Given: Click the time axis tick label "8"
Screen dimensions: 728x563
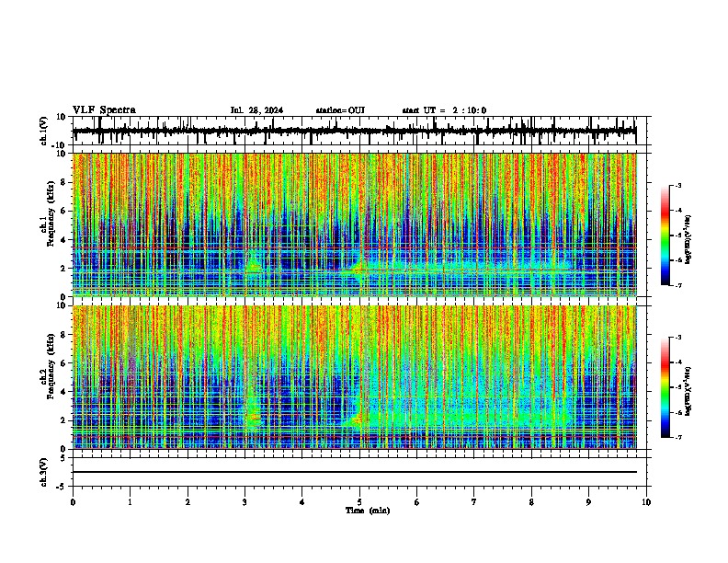Looking at the screenshot, I should [x=531, y=502].
